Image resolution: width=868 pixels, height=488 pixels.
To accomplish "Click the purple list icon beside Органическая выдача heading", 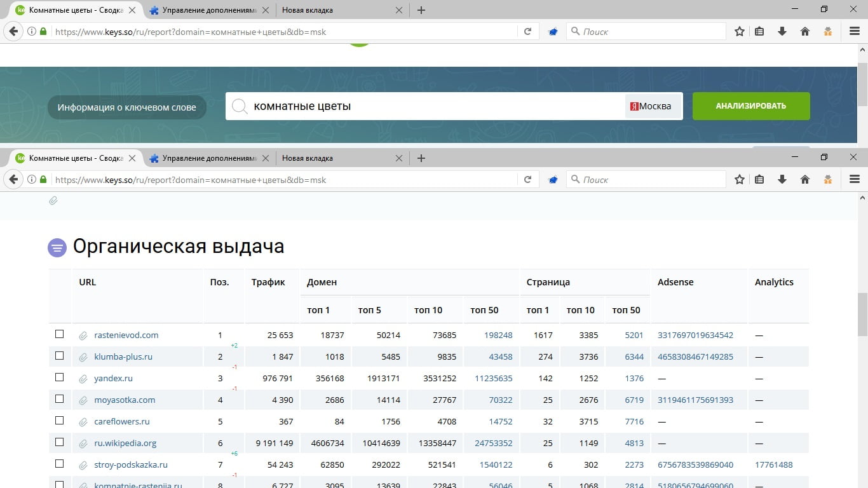I will click(x=57, y=247).
